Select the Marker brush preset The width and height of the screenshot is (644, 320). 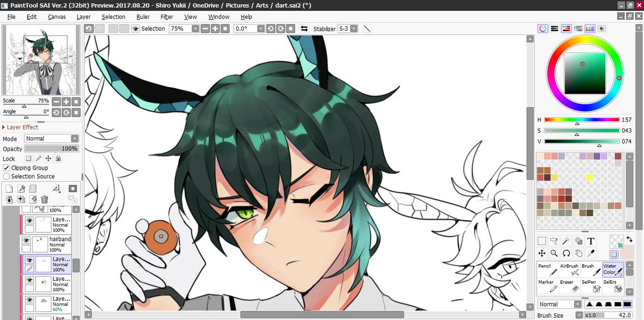pyautogui.click(x=546, y=286)
